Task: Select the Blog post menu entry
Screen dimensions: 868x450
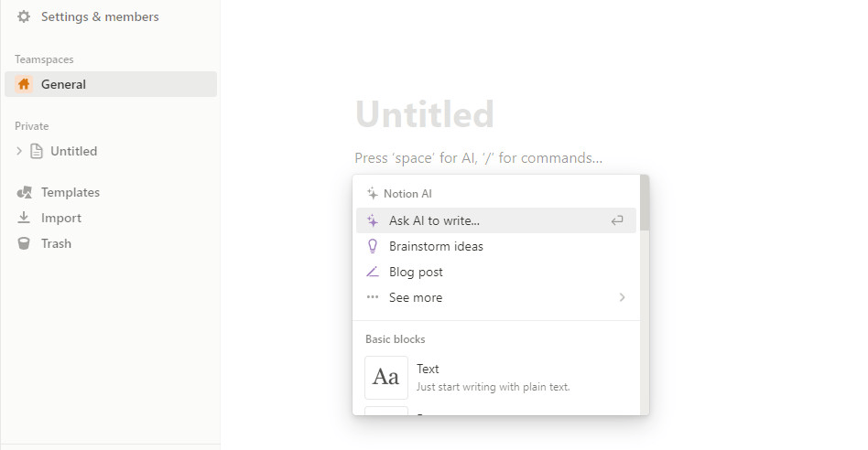Action: [x=416, y=272]
